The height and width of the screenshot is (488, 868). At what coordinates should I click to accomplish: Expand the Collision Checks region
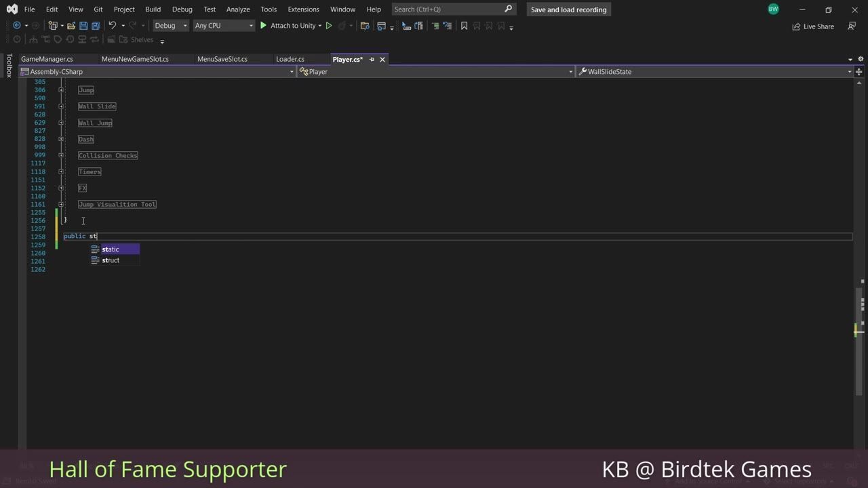(x=61, y=155)
